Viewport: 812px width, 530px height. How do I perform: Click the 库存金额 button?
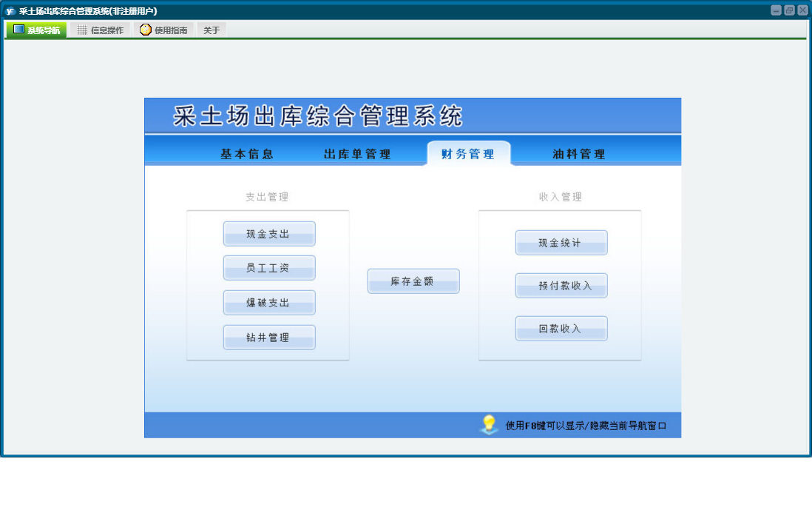click(413, 281)
